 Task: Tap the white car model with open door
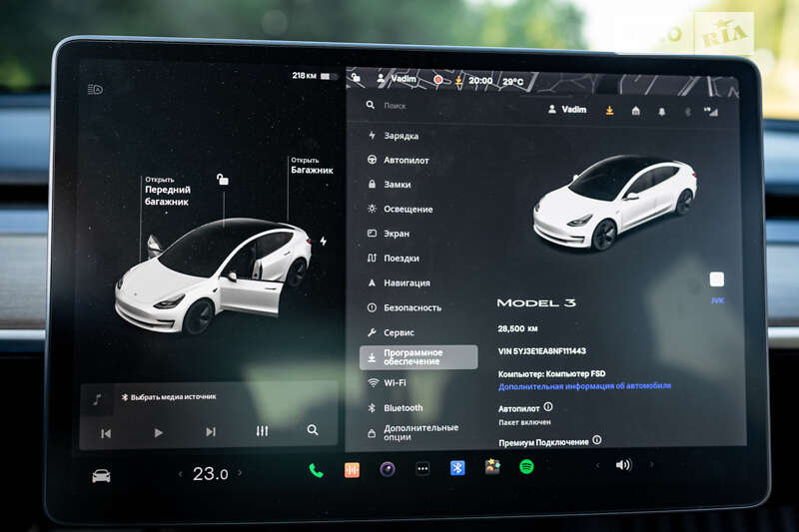pos(213,275)
